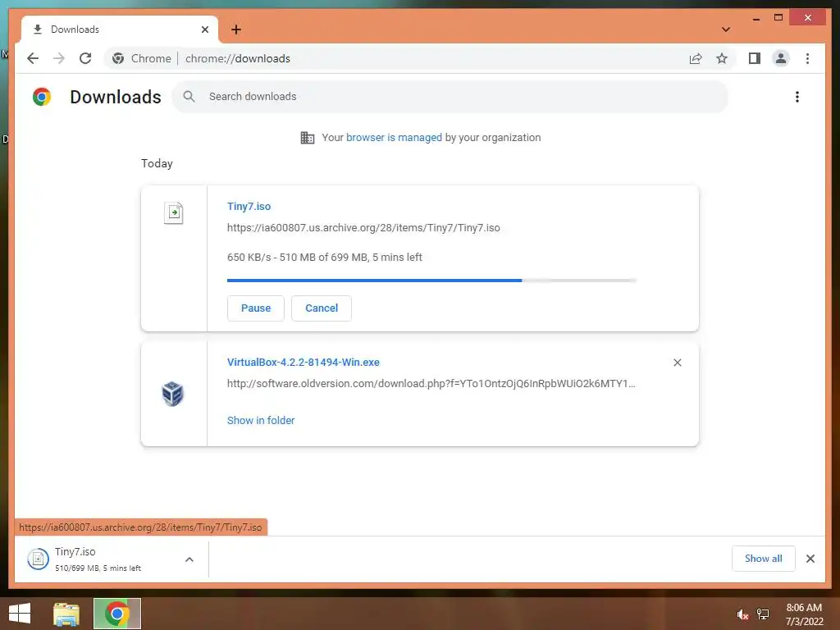840x630 pixels.
Task: Click the magnifier icon in the search box
Action: 189,97
